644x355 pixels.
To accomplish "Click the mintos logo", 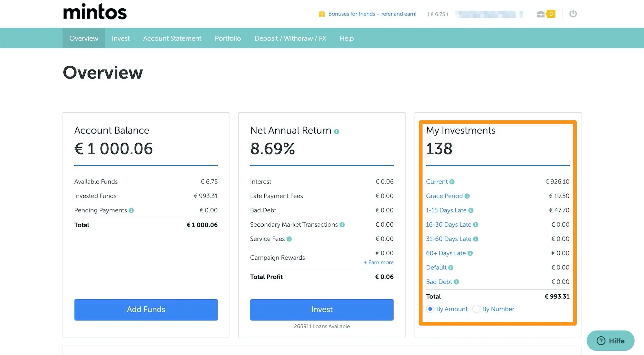I will (x=95, y=12).
